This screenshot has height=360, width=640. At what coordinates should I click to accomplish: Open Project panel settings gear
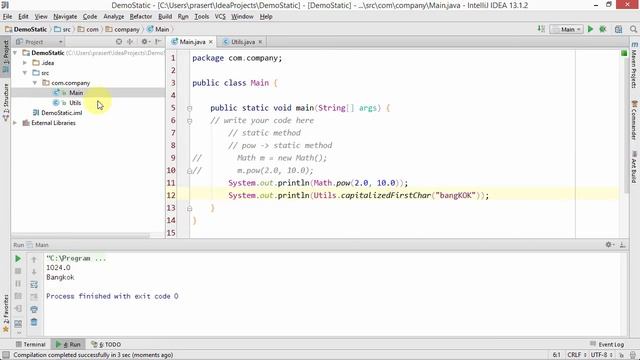pos(145,42)
